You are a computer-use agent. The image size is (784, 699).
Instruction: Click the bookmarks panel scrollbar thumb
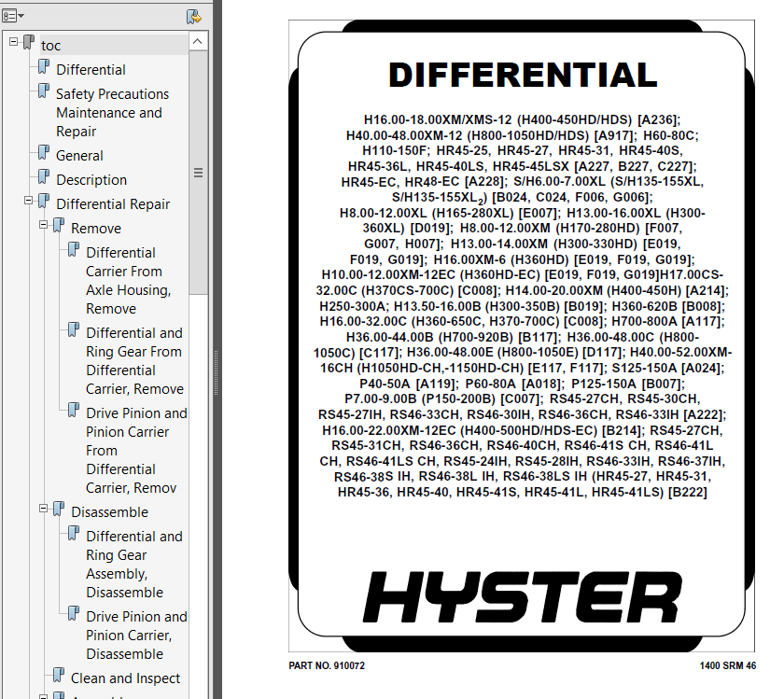(198, 173)
